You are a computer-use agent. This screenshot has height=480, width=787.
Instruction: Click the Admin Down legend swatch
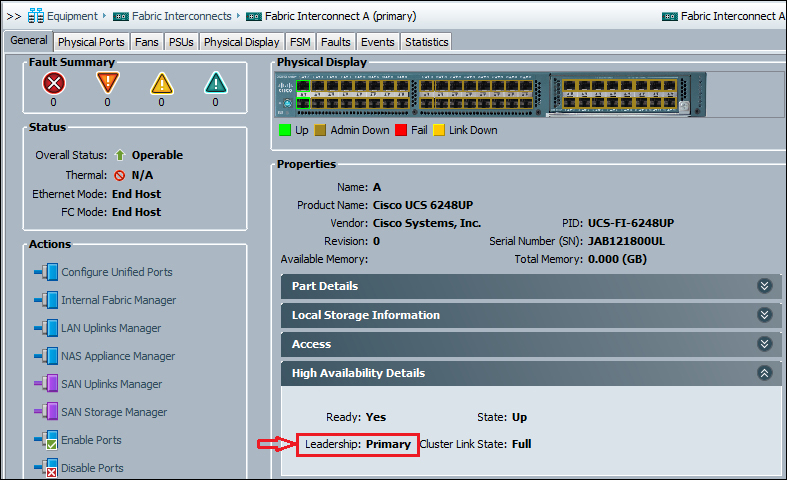320,131
